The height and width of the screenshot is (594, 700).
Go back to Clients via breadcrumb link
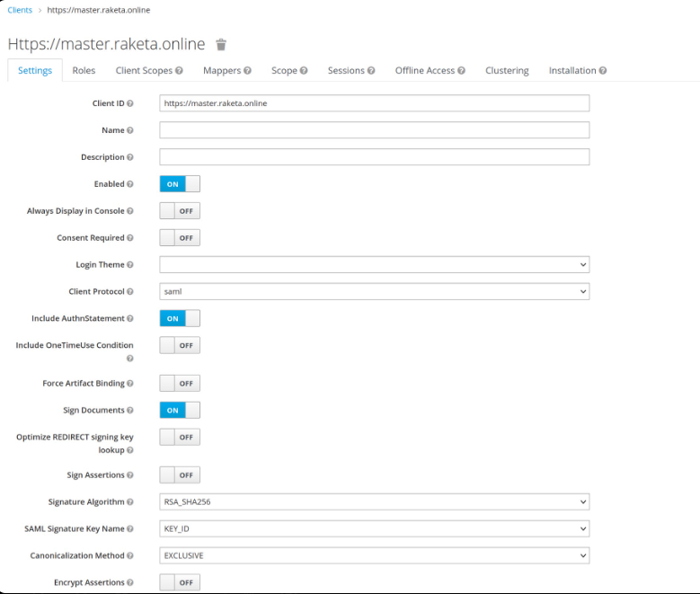(20, 10)
